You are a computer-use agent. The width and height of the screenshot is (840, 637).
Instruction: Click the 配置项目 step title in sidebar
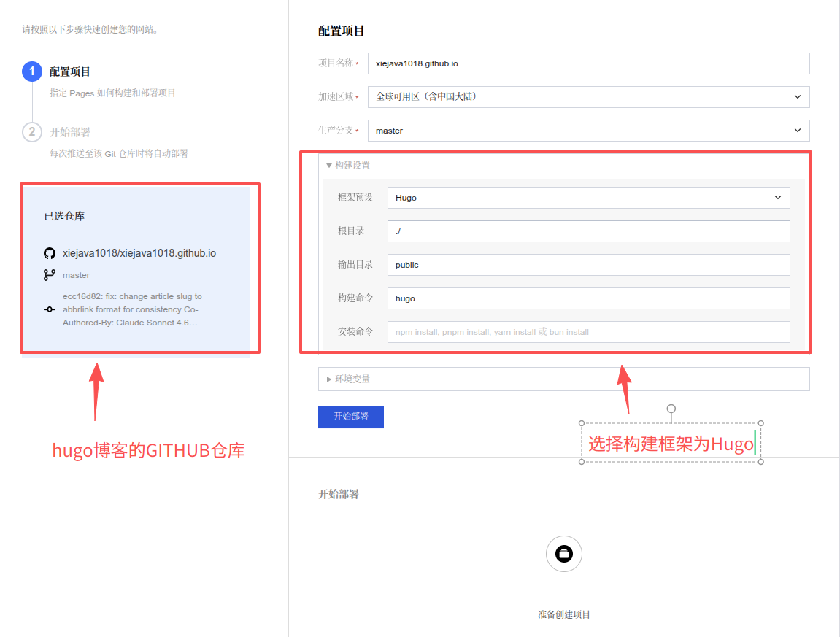(69, 72)
